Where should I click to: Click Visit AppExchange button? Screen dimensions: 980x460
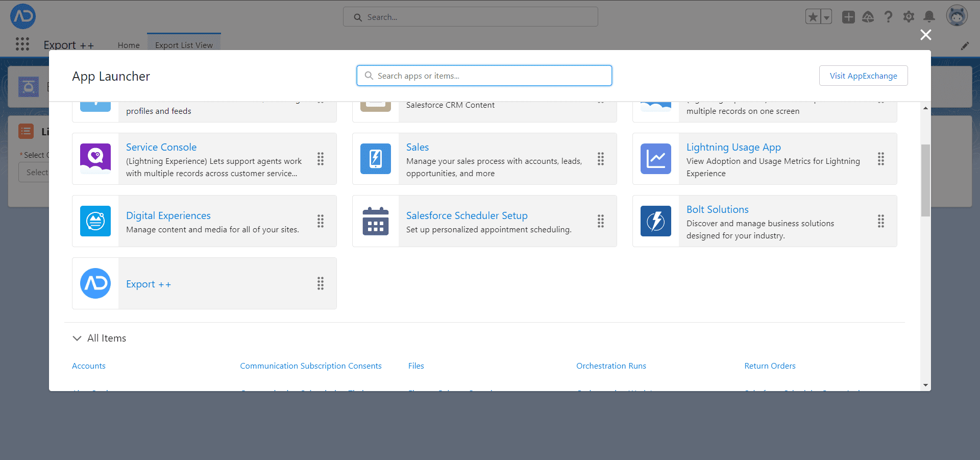click(x=863, y=76)
